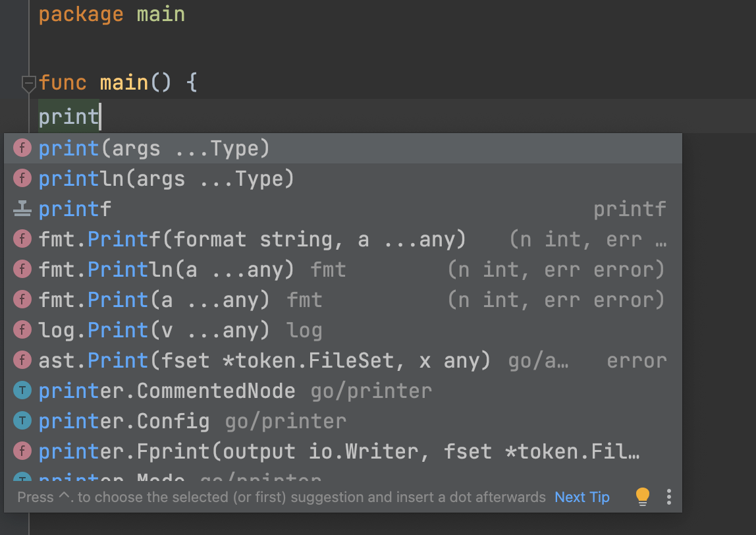Collapse the func main() fold marker

[x=28, y=84]
